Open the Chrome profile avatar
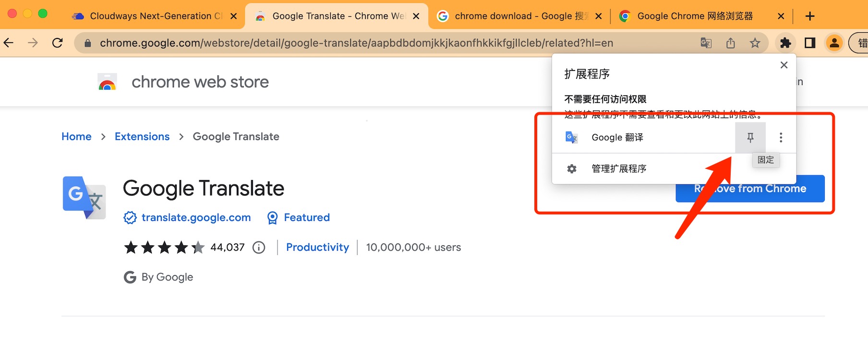 [x=834, y=43]
